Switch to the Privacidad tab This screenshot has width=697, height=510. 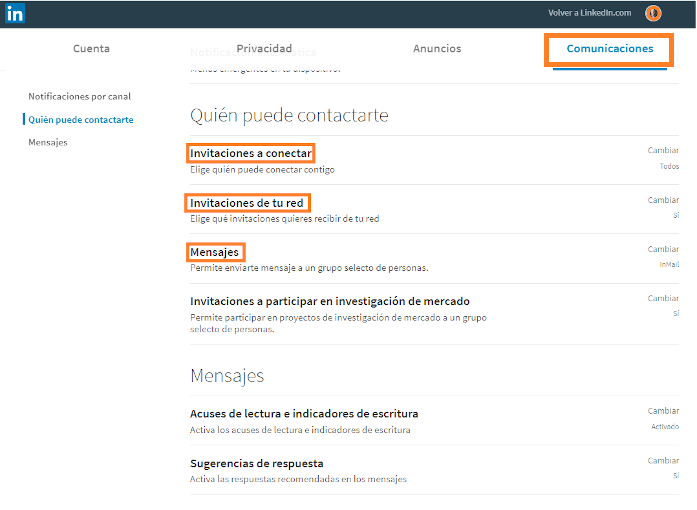264,48
